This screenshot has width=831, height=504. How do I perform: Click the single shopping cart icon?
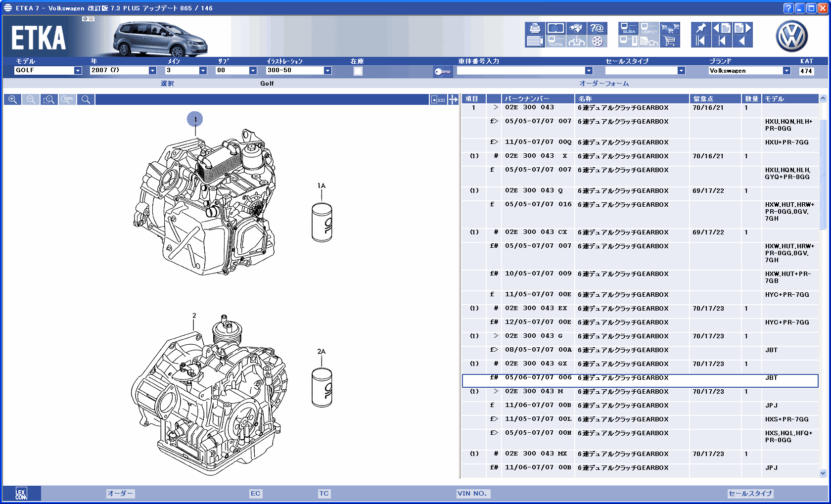[670, 41]
